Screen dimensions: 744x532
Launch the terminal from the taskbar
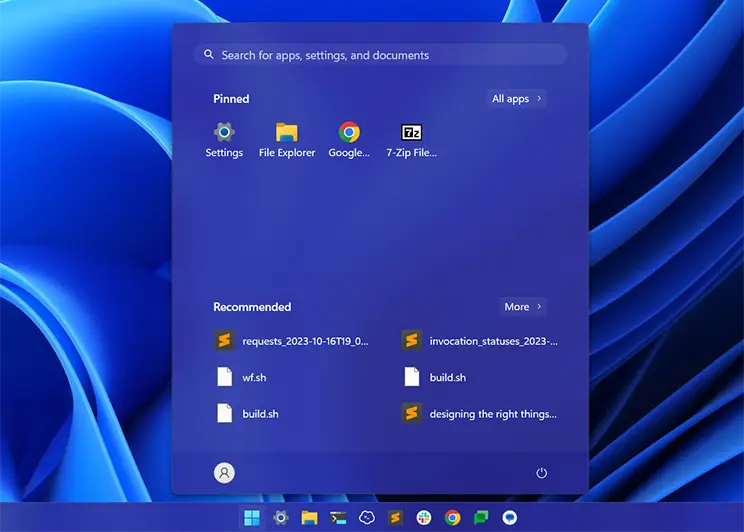[x=339, y=517]
